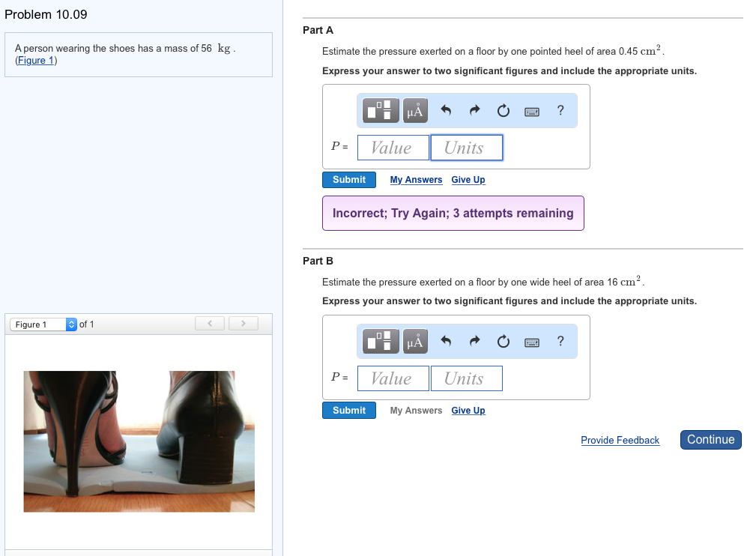This screenshot has height=556, width=756.
Task: Select the Part B heading
Action: tap(318, 261)
